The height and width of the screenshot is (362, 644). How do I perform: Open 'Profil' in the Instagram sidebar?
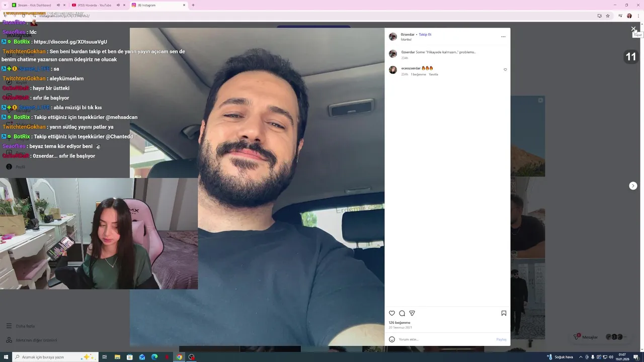click(x=16, y=167)
